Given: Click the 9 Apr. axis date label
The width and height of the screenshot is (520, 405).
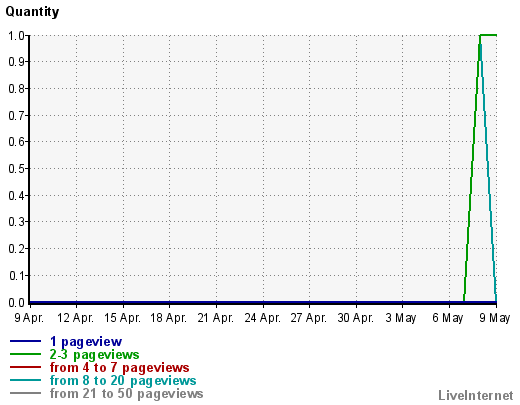Looking at the screenshot, I should pyautogui.click(x=29, y=318).
